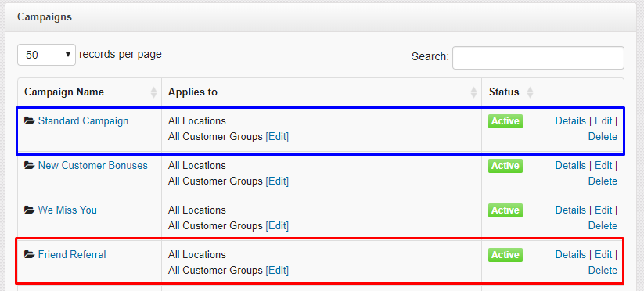This screenshot has height=291, width=644.
Task: Edit customer groups for Standard Campaign
Action: click(277, 137)
